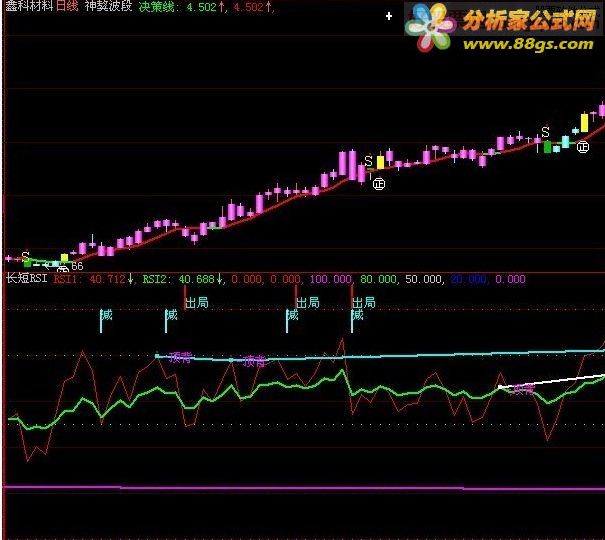Screen dimensions: 605x540
Task: Click the leftmost 减 reduce signal
Action: (x=106, y=316)
